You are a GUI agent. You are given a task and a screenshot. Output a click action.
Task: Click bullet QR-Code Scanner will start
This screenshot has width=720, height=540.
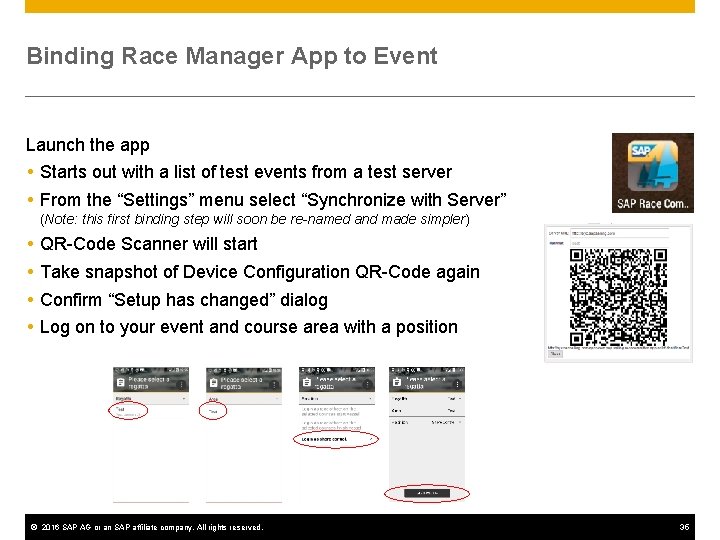(x=148, y=244)
